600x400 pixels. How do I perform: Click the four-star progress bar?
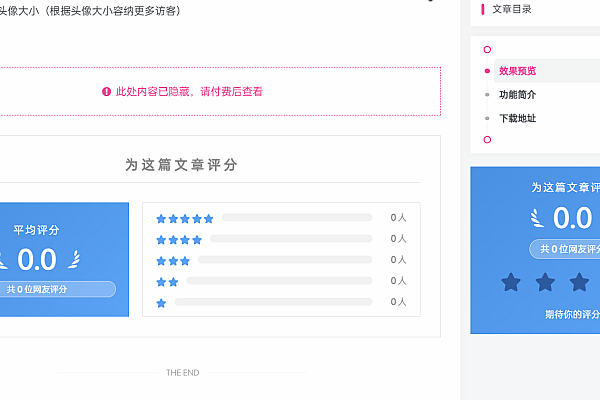[291, 238]
